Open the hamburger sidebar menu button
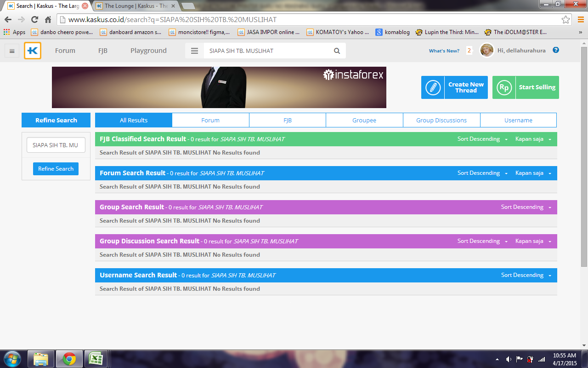This screenshot has height=368, width=588. 12,51
